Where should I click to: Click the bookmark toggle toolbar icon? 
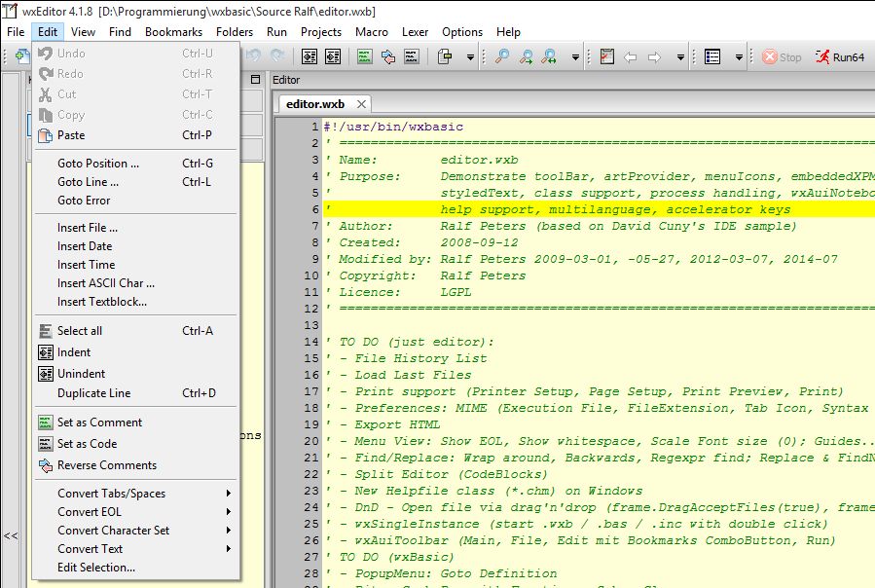point(607,57)
